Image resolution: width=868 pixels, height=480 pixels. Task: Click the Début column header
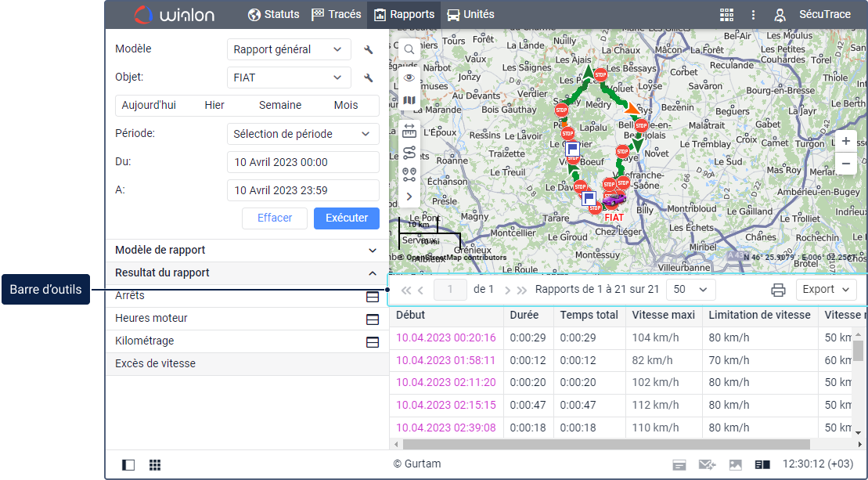point(411,315)
